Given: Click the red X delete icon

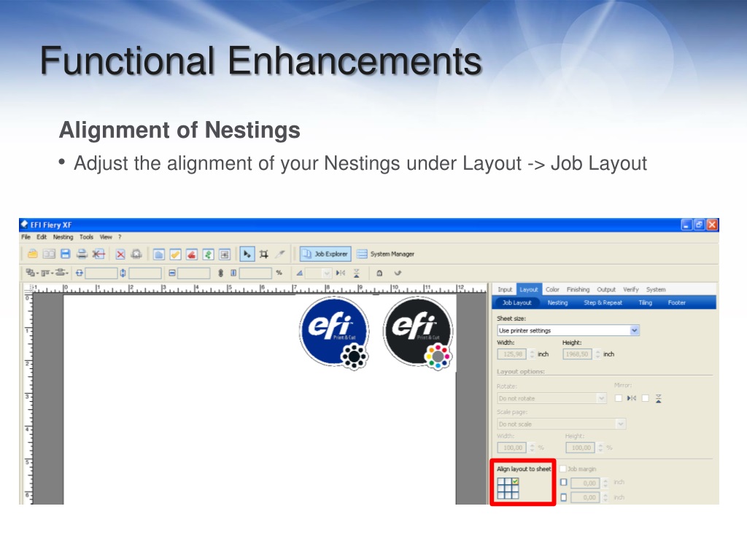Looking at the screenshot, I should [x=120, y=254].
